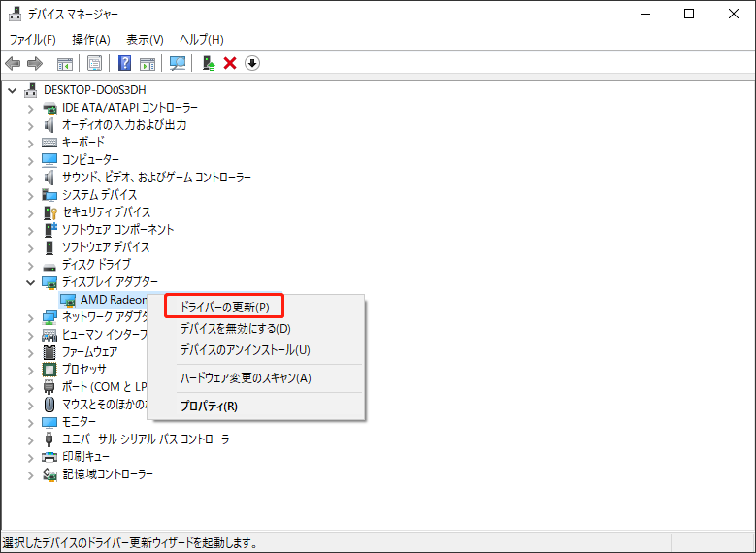Click the storage controller category icon
Viewport: 756px width, 553px height.
coord(49,474)
